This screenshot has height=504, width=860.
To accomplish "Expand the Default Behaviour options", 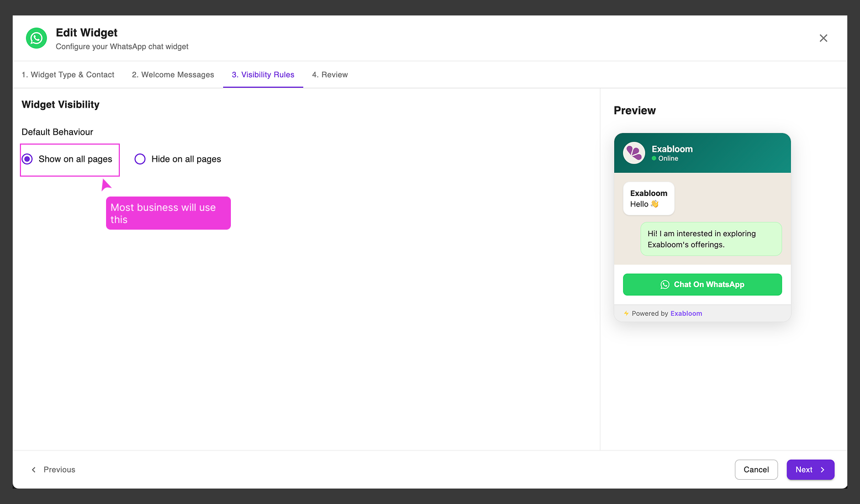I will coord(57,131).
